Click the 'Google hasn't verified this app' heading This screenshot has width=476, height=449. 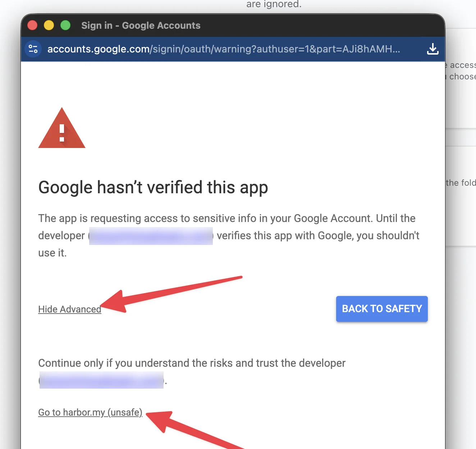point(153,188)
